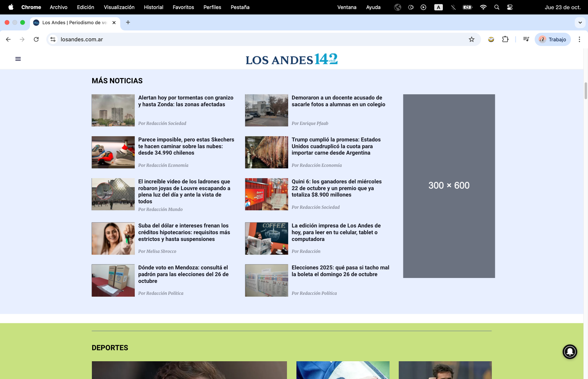588x379 pixels.
Task: Open macOS Spotlight search icon
Action: tap(497, 7)
